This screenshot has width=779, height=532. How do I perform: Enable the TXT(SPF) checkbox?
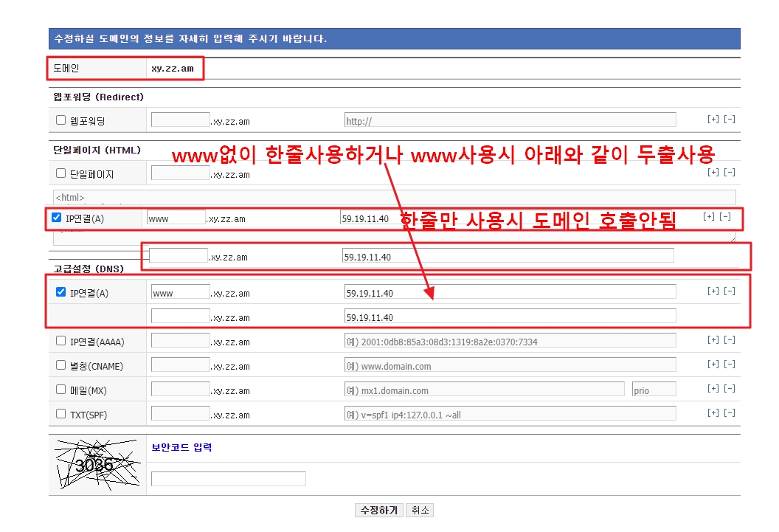pos(60,413)
